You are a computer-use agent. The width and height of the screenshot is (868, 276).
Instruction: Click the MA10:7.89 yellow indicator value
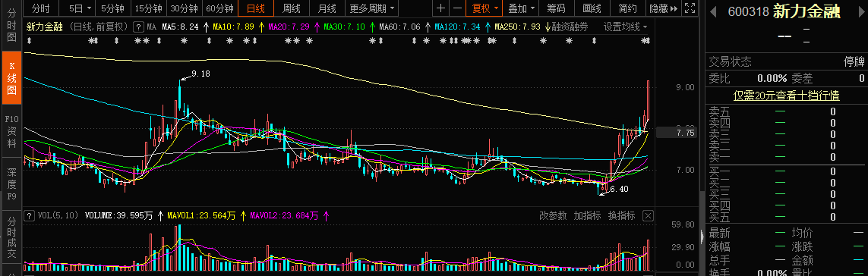click(x=233, y=27)
